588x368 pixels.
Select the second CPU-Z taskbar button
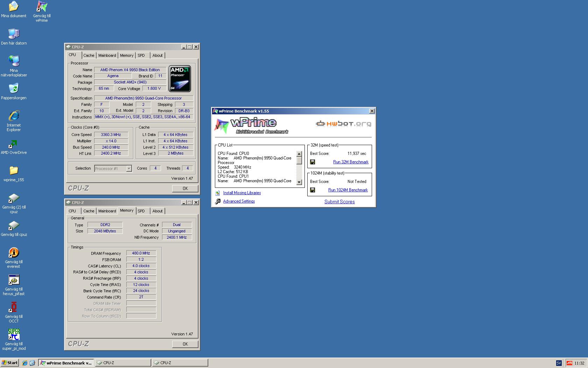tap(180, 363)
